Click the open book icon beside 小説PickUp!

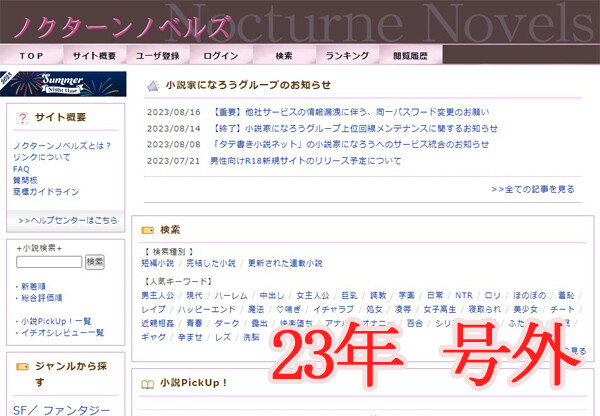point(148,383)
